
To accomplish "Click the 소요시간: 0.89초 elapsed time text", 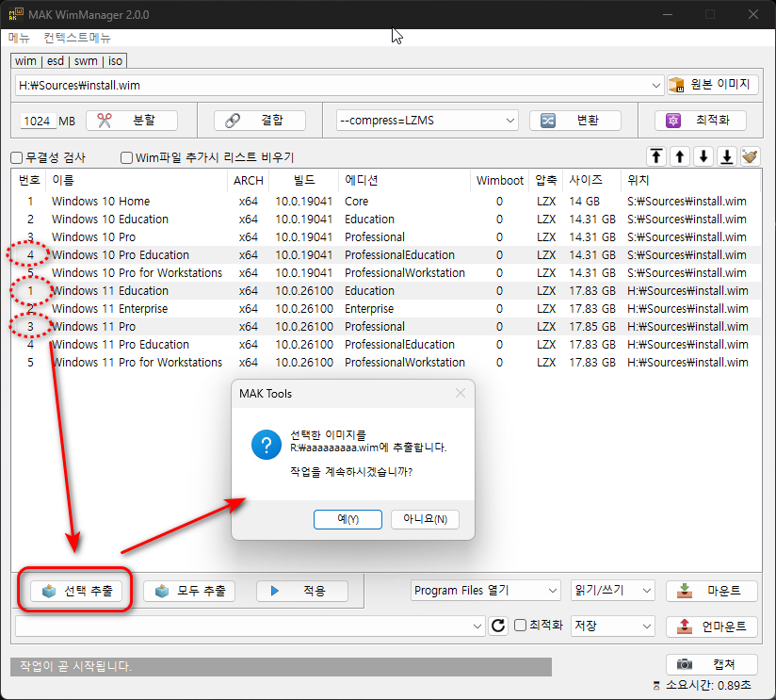I will [708, 686].
